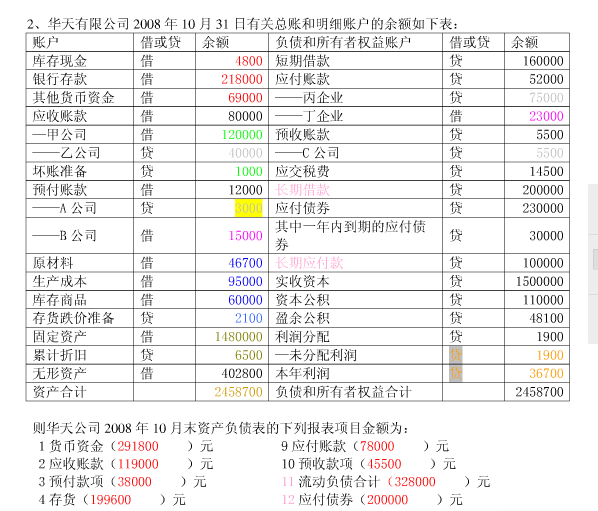Screen dimensions: 598x511
Task: Select the blue value 95000
Action: point(245,281)
